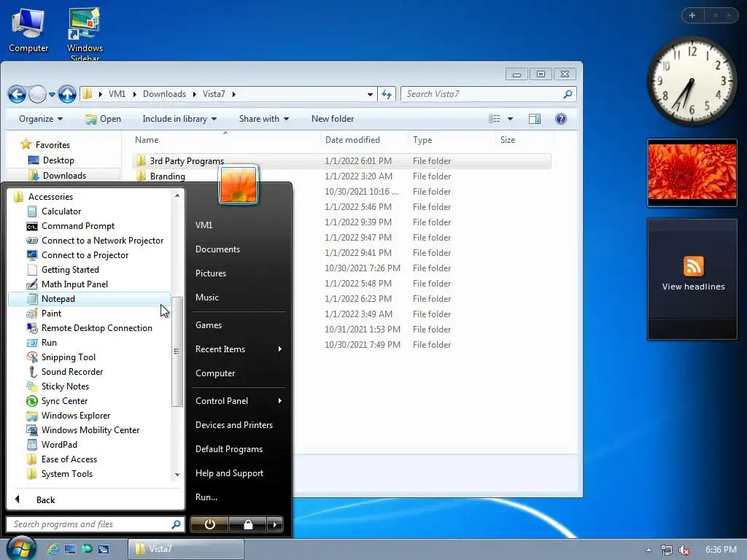Viewport: 747px width, 560px height.
Task: Launch Windows Explorer from Accessories
Action: coord(75,415)
